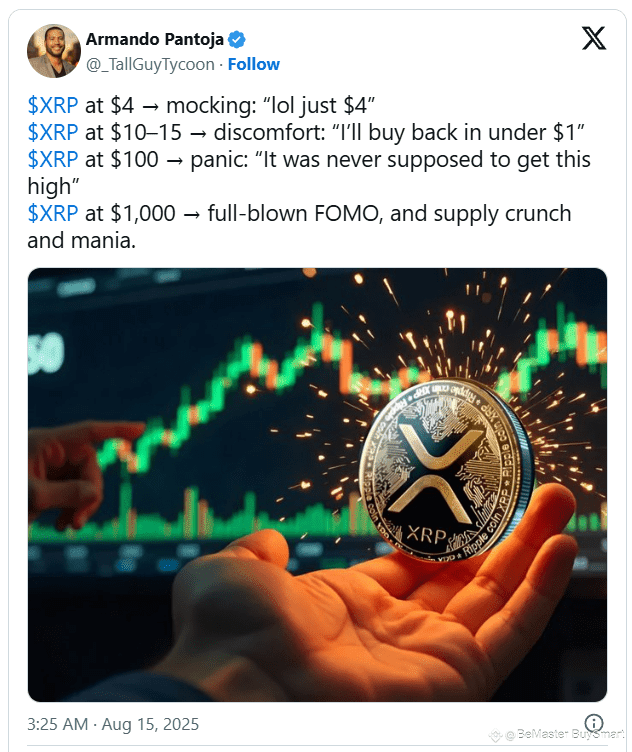
Task: Click the XRP coin in the tweet image
Action: coord(445,471)
